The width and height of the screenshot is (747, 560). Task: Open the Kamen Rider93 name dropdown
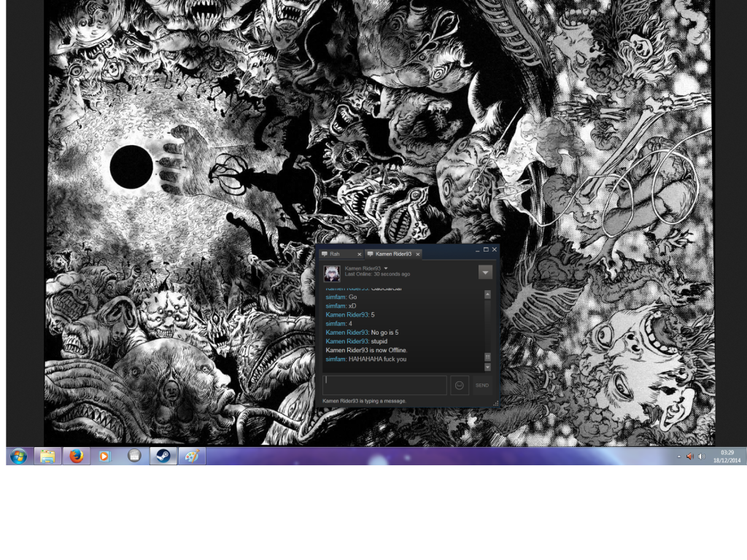click(387, 268)
